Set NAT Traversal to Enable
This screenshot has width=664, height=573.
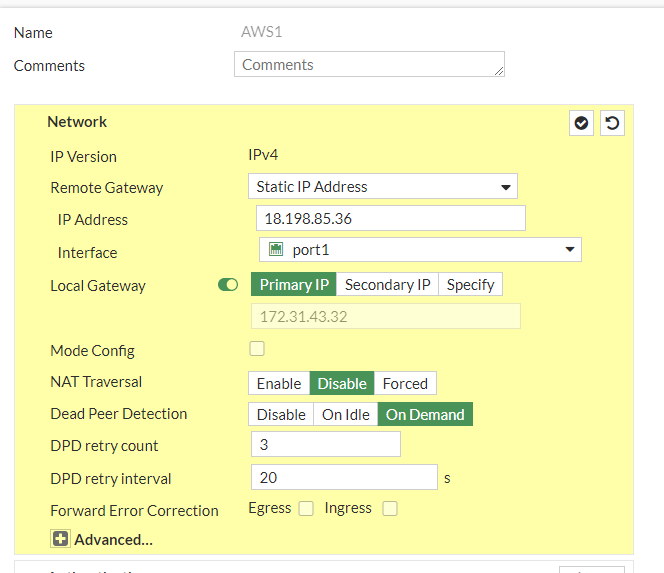pyautogui.click(x=279, y=383)
